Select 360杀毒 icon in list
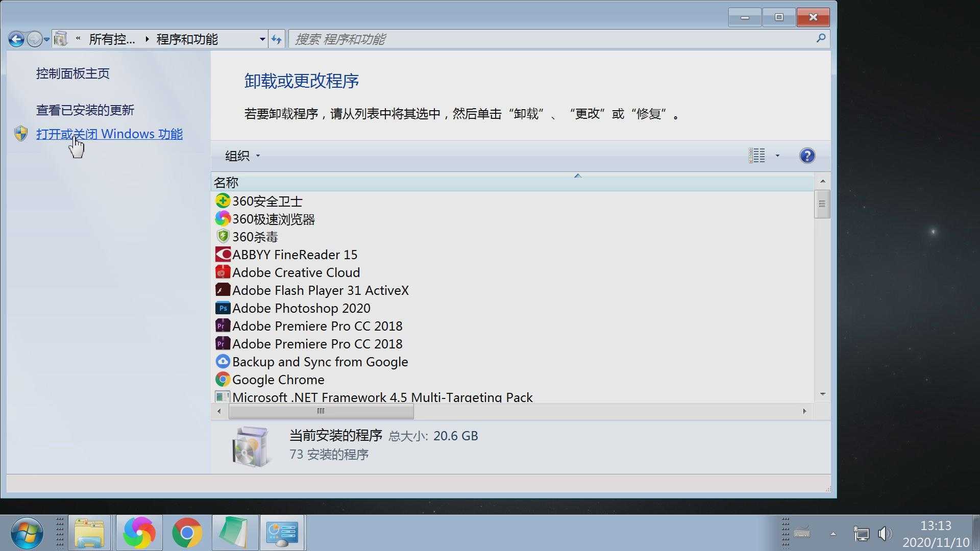The image size is (980, 551). click(223, 236)
